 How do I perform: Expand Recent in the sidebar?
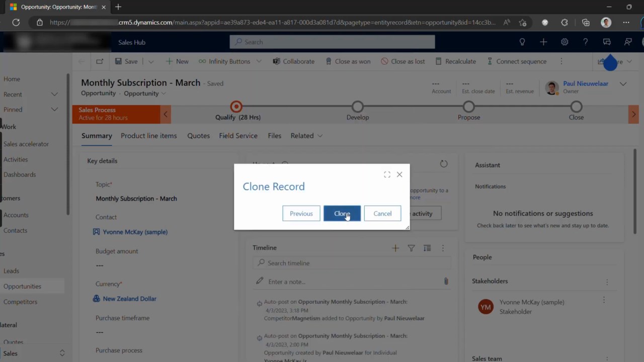point(54,95)
